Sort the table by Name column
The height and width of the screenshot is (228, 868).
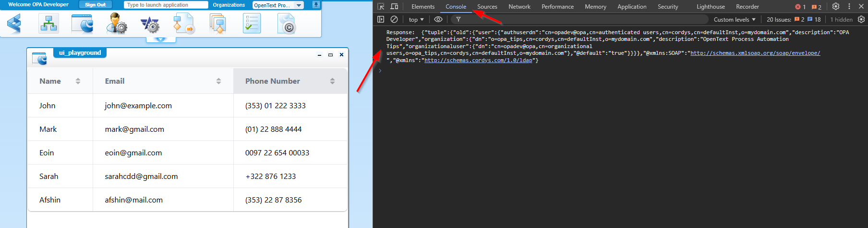point(78,81)
